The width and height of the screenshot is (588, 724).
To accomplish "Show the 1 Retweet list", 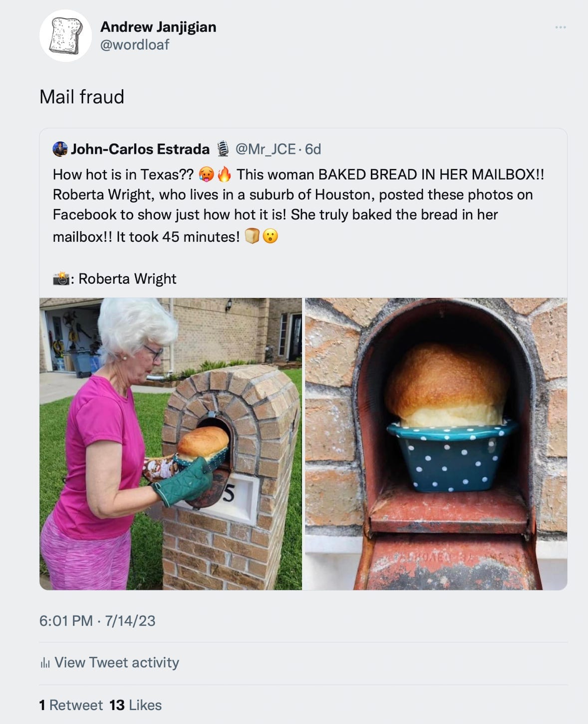I will tap(71, 705).
